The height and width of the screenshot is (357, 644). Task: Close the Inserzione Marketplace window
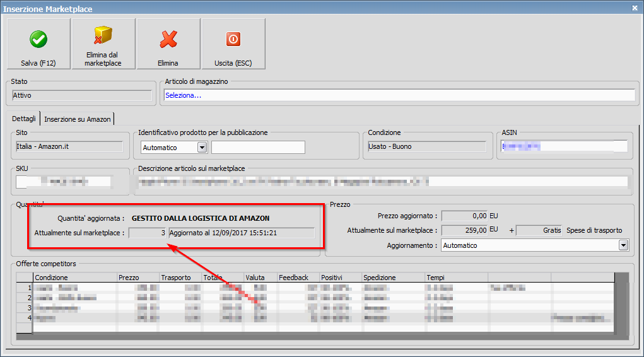coord(635,8)
